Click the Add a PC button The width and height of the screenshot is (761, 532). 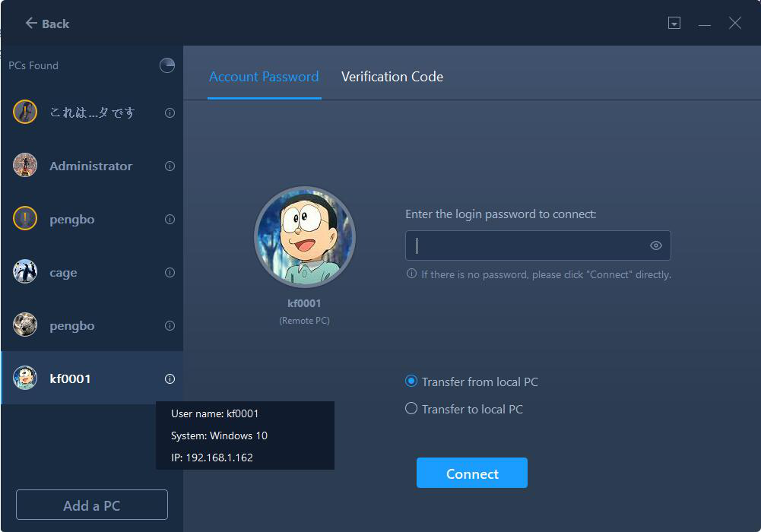point(91,504)
